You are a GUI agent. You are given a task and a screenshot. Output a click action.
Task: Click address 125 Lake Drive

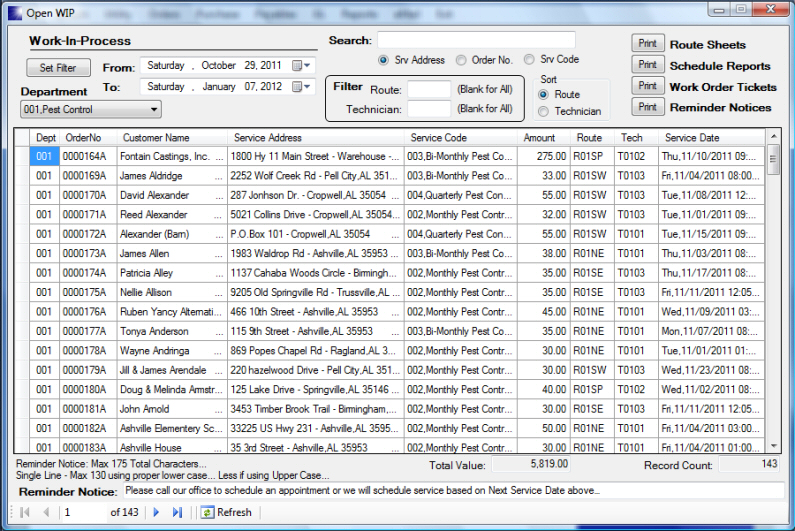[315, 390]
